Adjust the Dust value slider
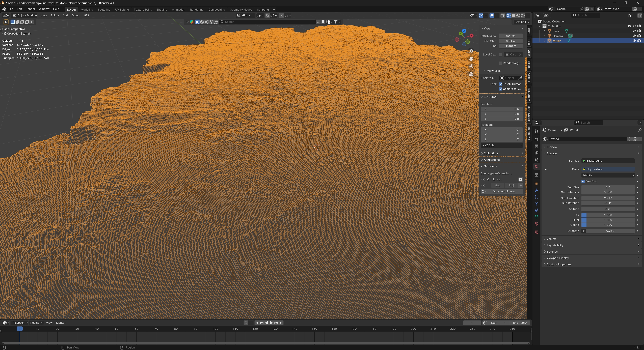This screenshot has height=350, width=644. 608,220
